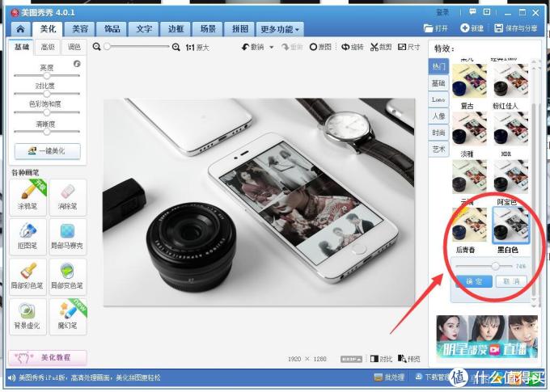
Task: Apply the 后青春 effect thumbnail
Action: click(x=469, y=225)
